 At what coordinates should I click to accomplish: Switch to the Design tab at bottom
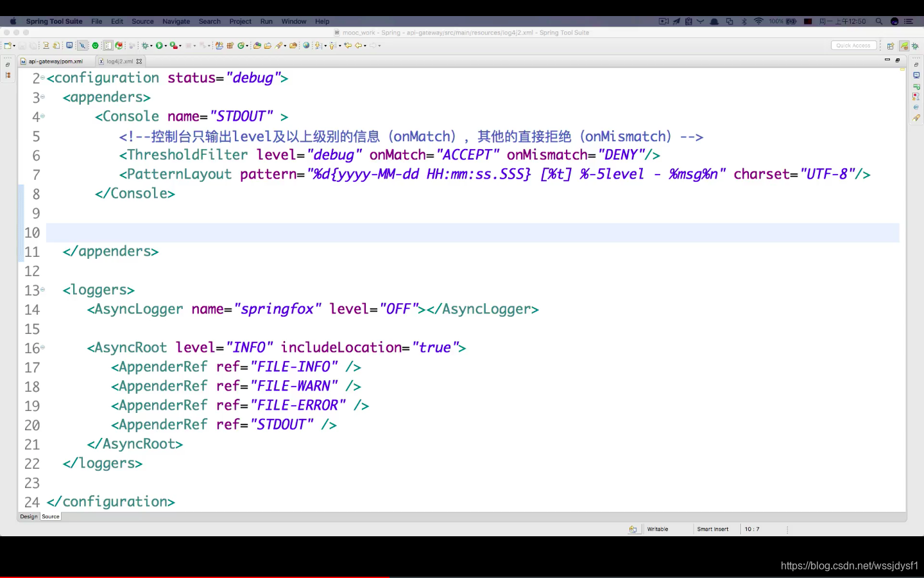coord(29,516)
